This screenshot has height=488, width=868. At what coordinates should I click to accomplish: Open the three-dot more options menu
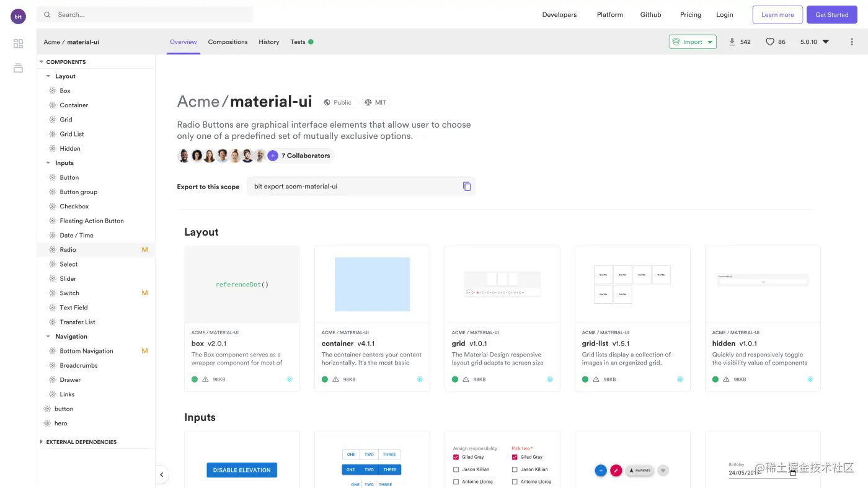[x=851, y=42]
